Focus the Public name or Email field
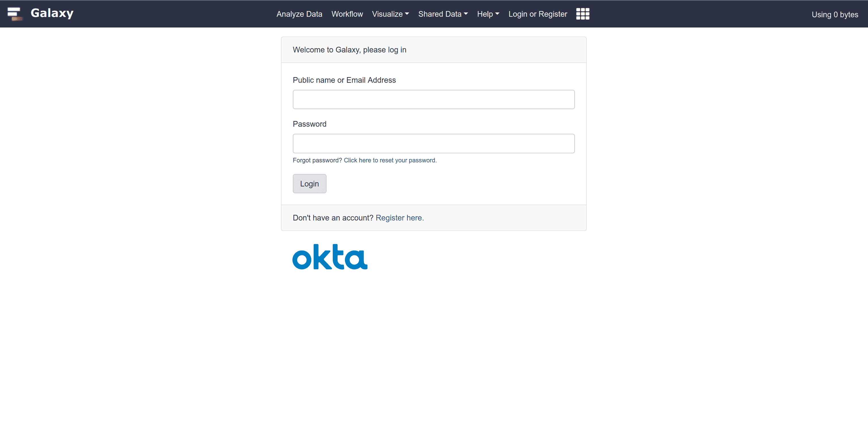Viewport: 868px width, 437px height. tap(433, 99)
